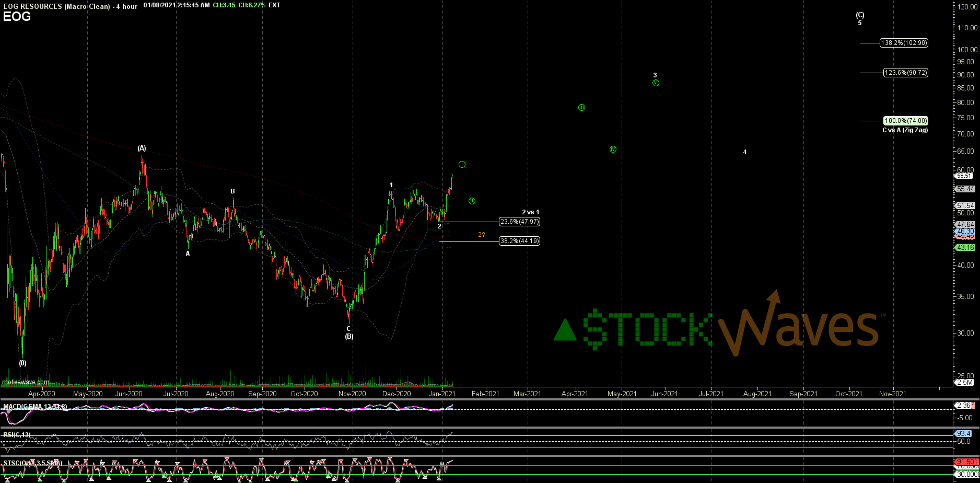
Task: Select the white 'A' wave label near July 2020
Action: click(x=188, y=254)
